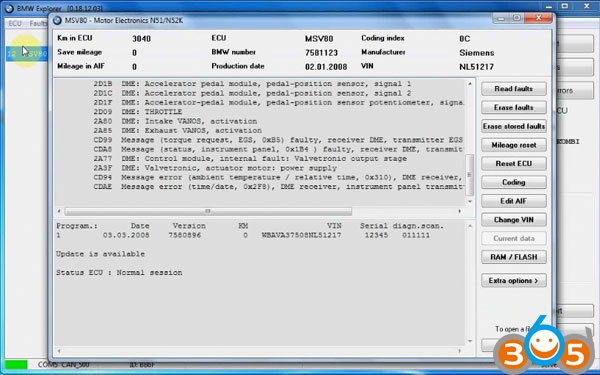Click lower pane horizontal scroll right arrow
The width and height of the screenshot is (600, 375).
(x=460, y=351)
